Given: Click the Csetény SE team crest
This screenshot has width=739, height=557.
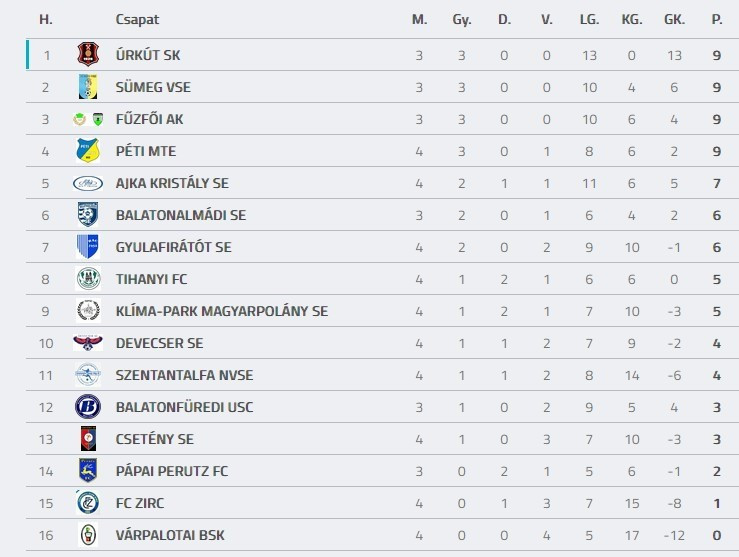Looking at the screenshot, I should pos(88,439).
